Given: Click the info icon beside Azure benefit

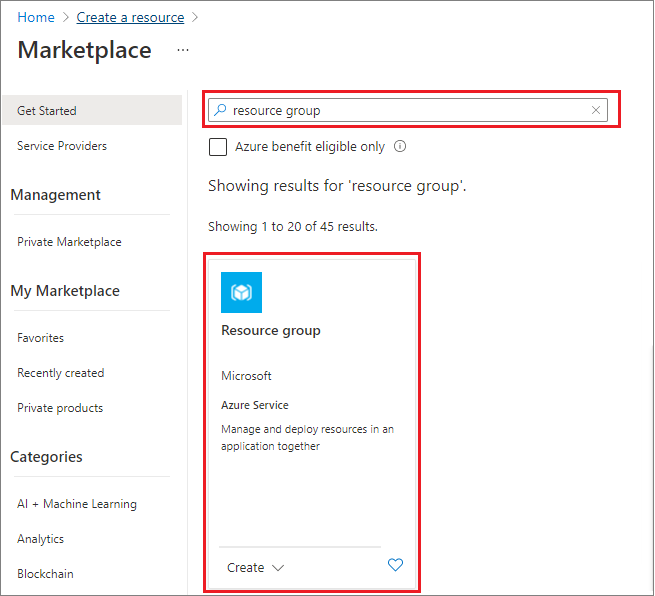Looking at the screenshot, I should click(x=400, y=146).
